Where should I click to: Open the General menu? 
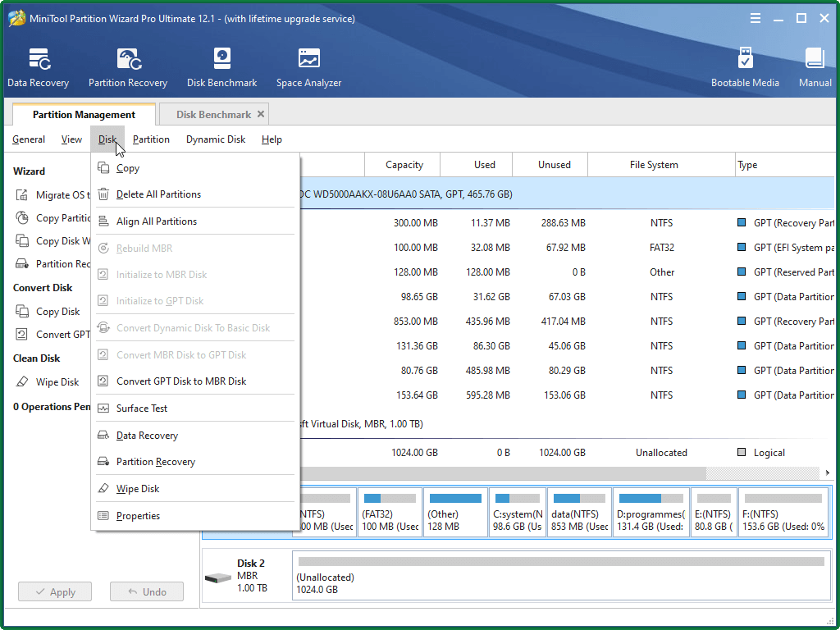[29, 139]
